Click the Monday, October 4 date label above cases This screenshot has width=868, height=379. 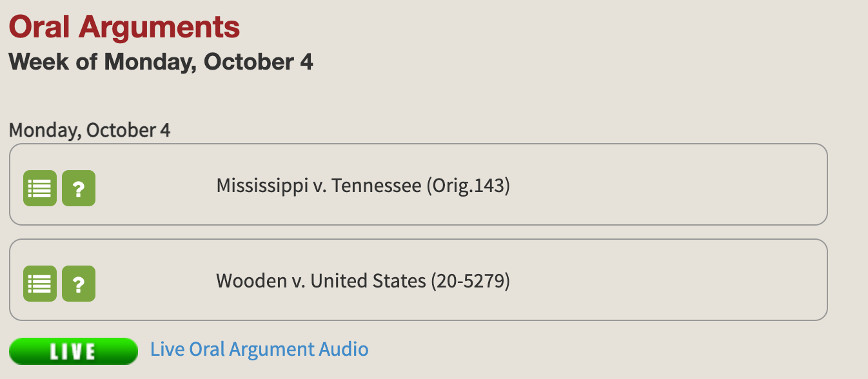tap(90, 130)
